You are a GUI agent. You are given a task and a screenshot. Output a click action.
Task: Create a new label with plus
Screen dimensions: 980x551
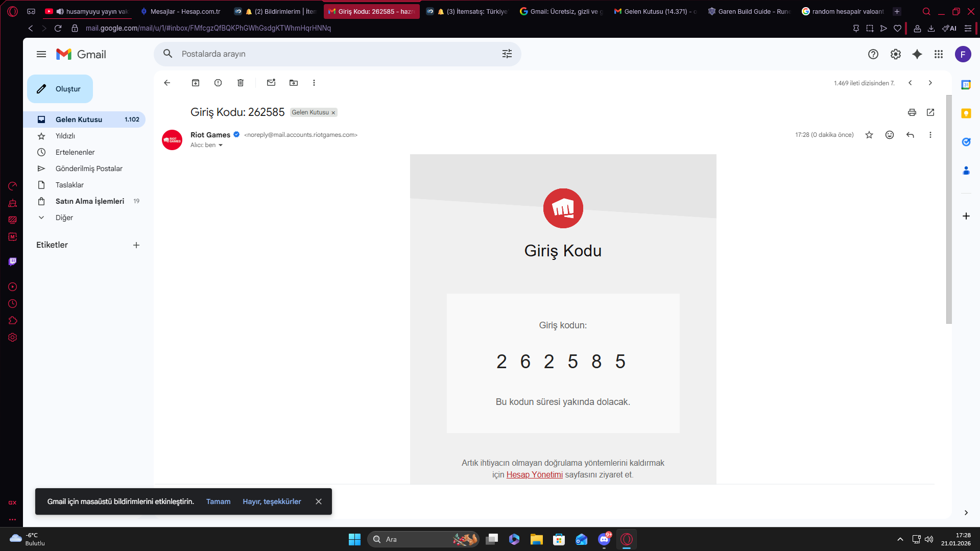coord(136,245)
